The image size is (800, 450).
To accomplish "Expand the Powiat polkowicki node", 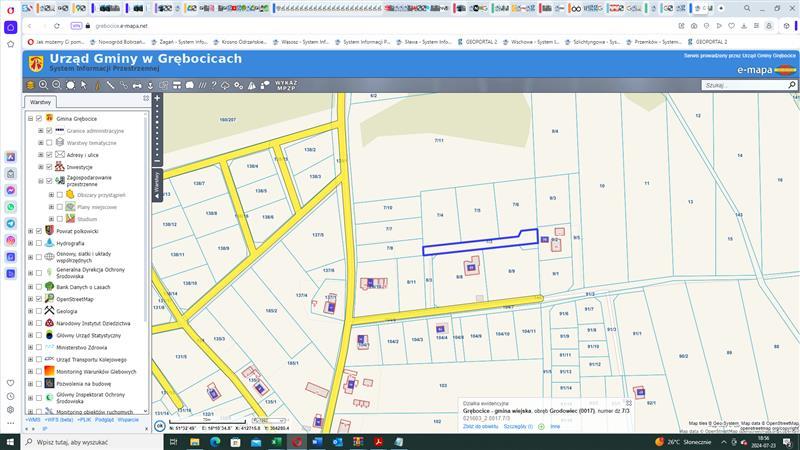I will click(30, 231).
